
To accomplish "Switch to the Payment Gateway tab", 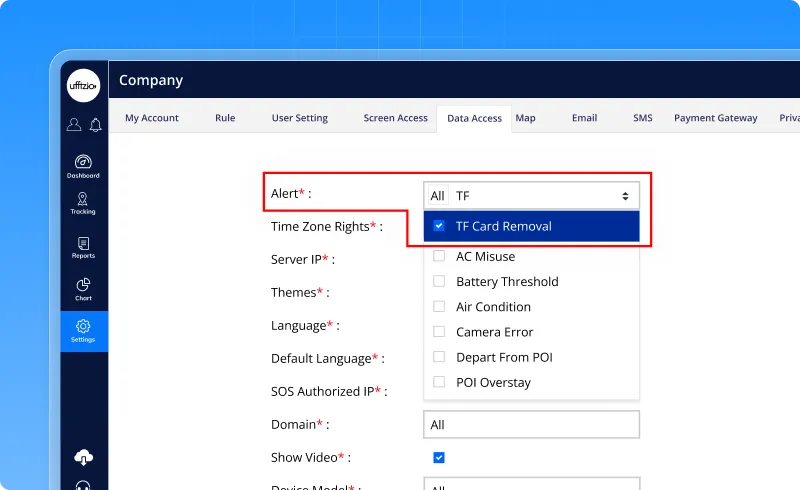I will point(715,118).
